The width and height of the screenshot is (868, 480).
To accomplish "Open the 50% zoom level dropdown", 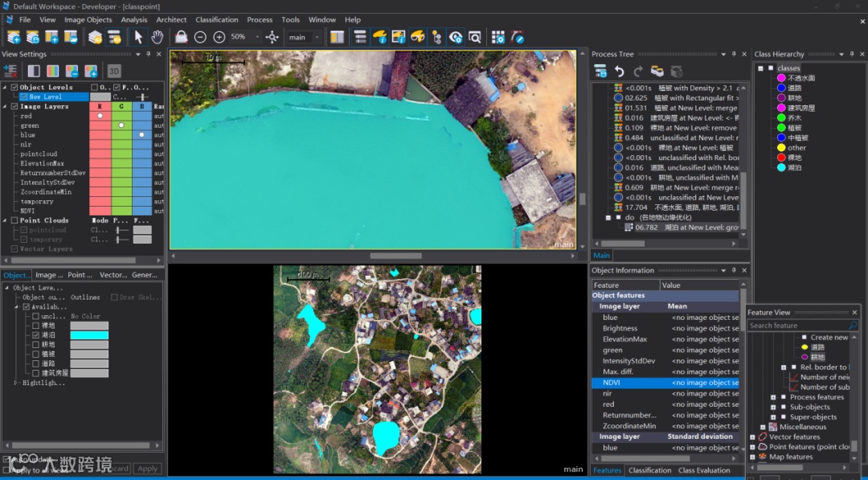I will tap(257, 37).
